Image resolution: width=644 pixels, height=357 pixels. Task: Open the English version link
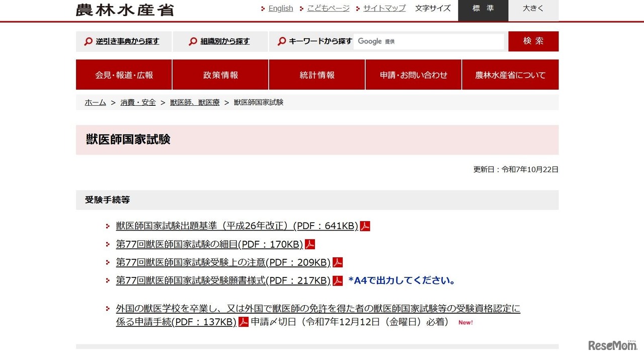[280, 8]
